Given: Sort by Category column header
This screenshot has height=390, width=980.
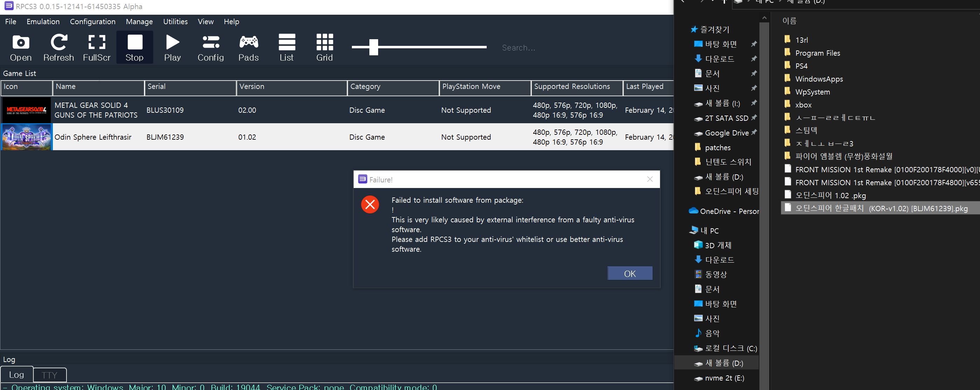Looking at the screenshot, I should coord(394,88).
